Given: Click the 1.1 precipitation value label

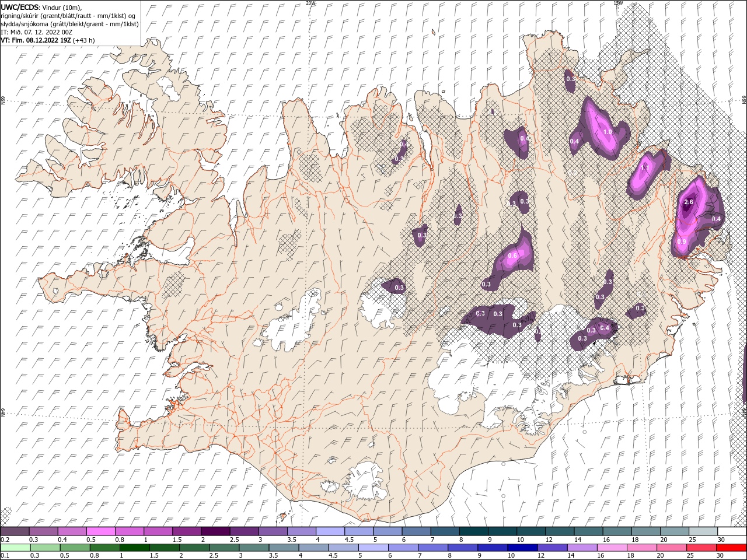Looking at the screenshot, I should (645, 167).
